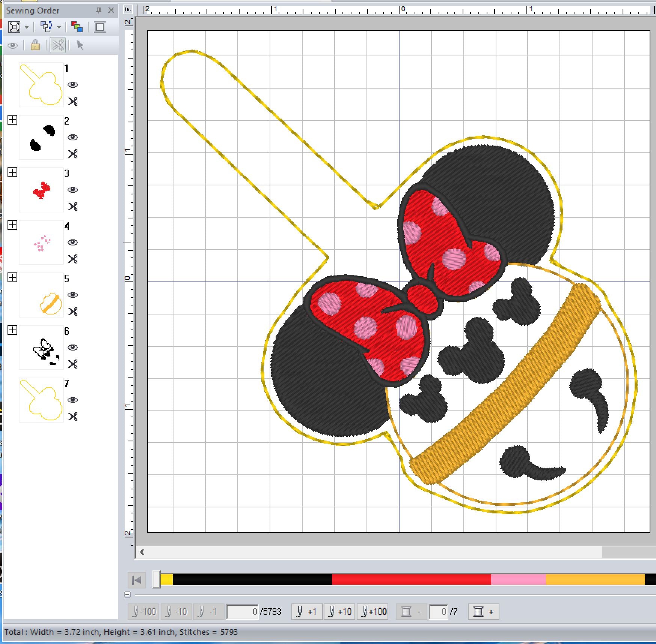Click the red-green-blue color squares icon
The height and width of the screenshot is (644, 656).
click(x=77, y=27)
